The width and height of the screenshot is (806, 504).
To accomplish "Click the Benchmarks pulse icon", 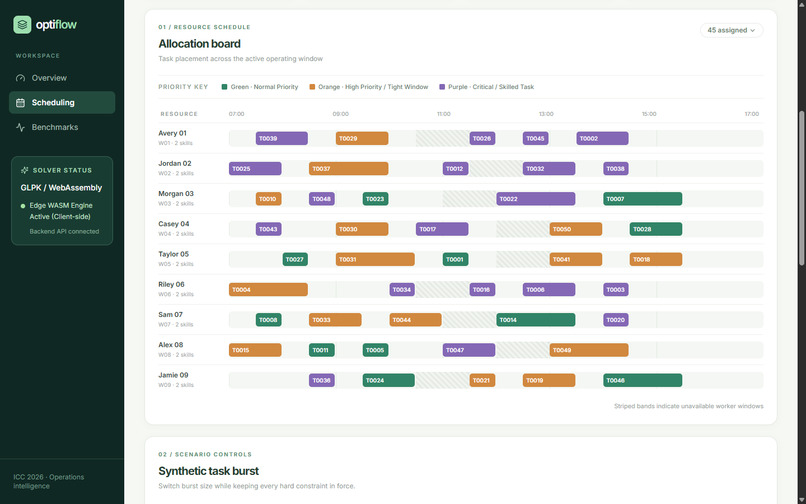I will pos(21,127).
